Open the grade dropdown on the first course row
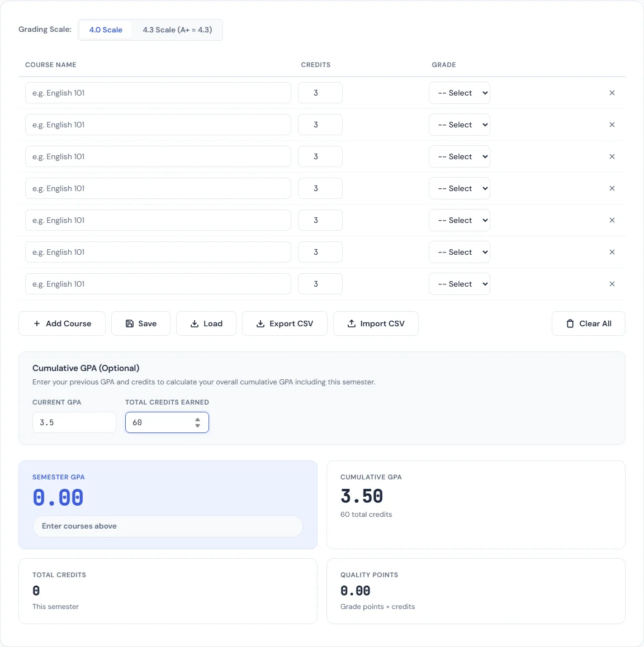The height and width of the screenshot is (647, 644). coord(459,93)
